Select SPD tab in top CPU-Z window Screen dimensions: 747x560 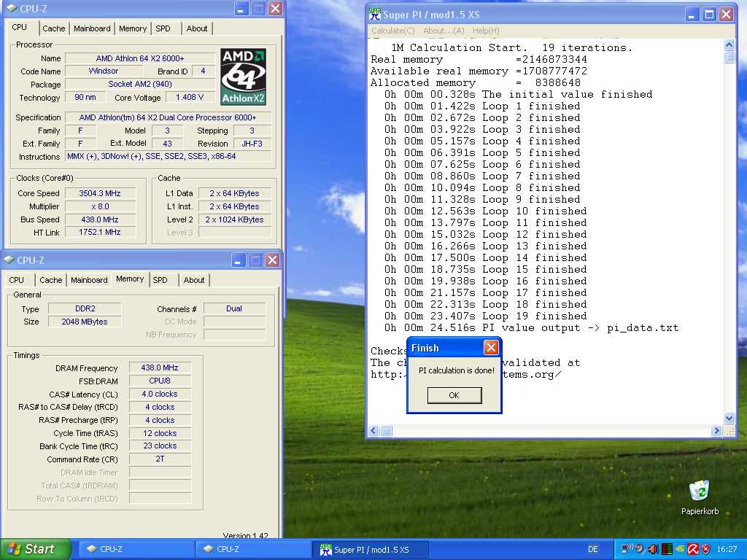tap(163, 28)
